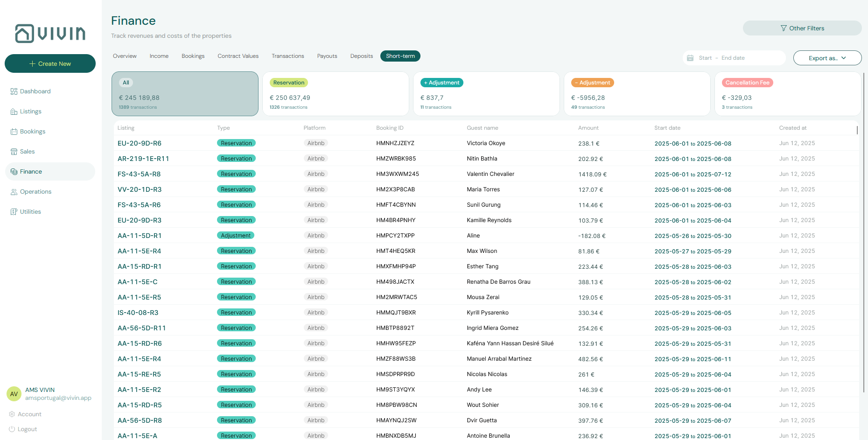Select the Cancellation Fee summary card

pos(787,94)
